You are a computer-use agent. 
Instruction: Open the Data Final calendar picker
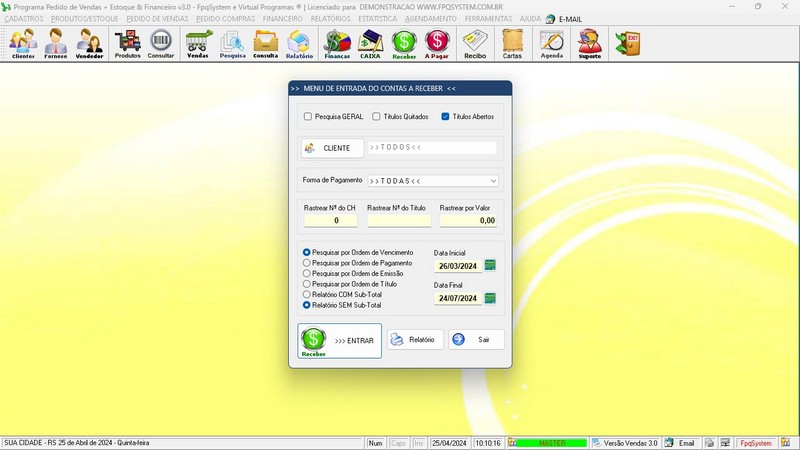pos(490,298)
